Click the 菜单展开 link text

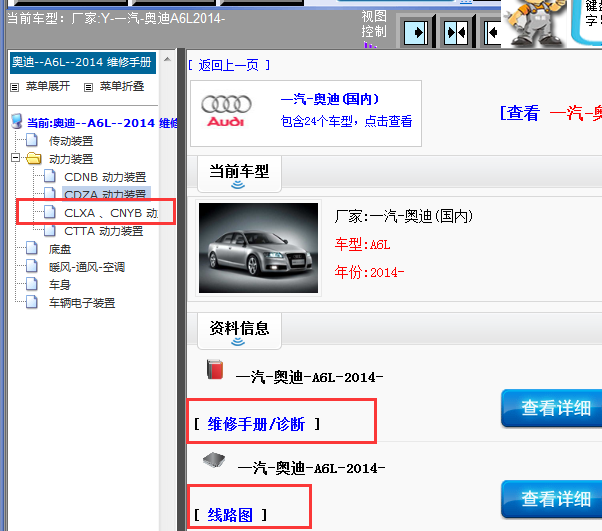pyautogui.click(x=48, y=86)
